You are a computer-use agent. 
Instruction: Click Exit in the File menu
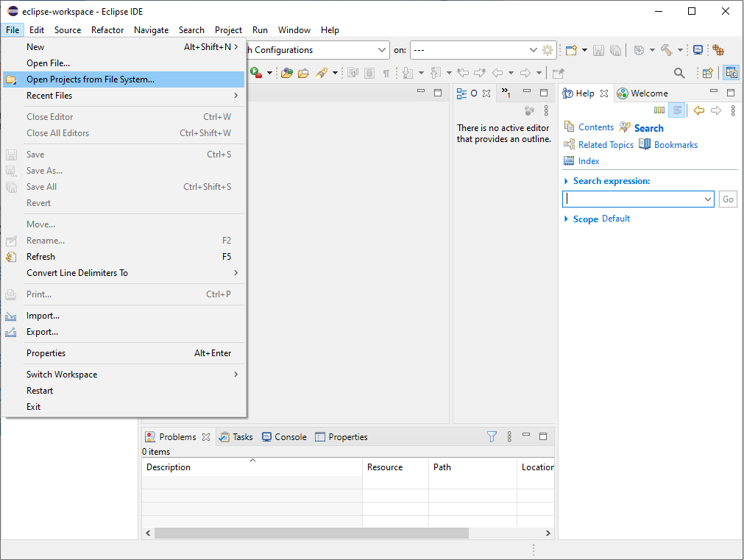coord(124,407)
